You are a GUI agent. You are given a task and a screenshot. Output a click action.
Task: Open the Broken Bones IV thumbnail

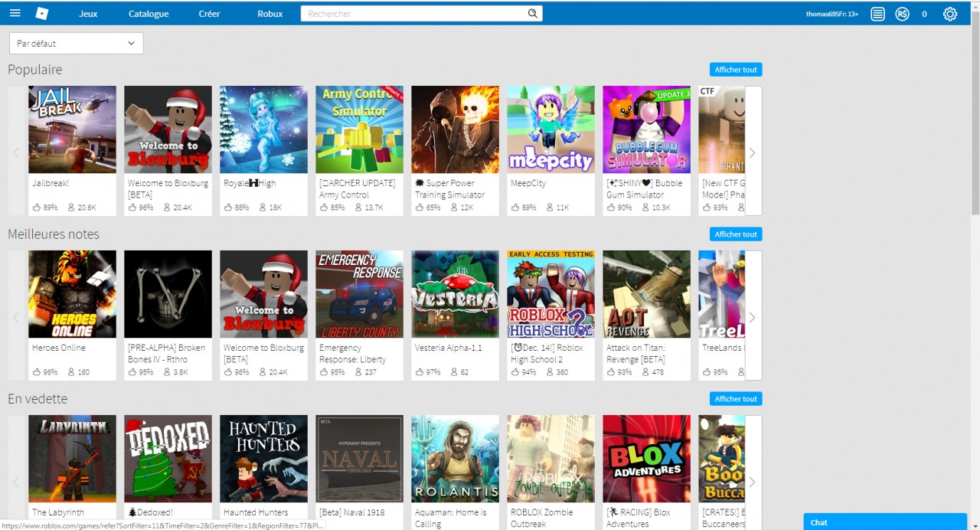[x=168, y=294]
